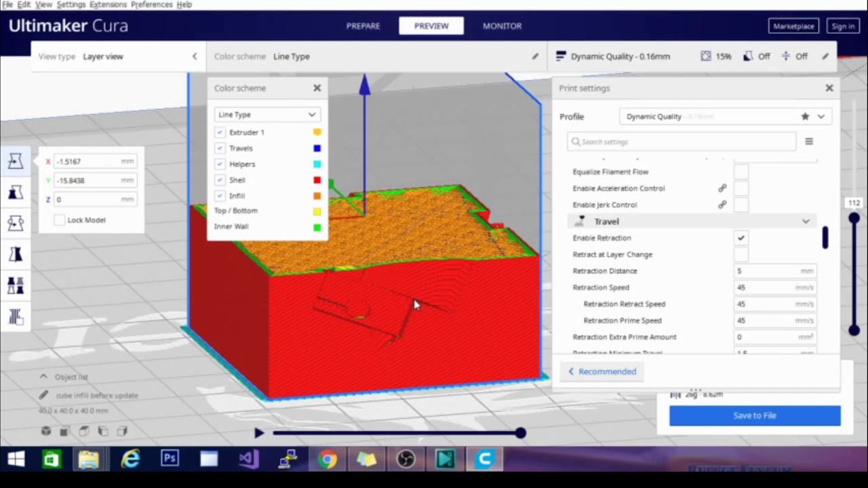Switch to the MONITOR stage
Image resolution: width=868 pixels, height=488 pixels.
[x=502, y=26]
